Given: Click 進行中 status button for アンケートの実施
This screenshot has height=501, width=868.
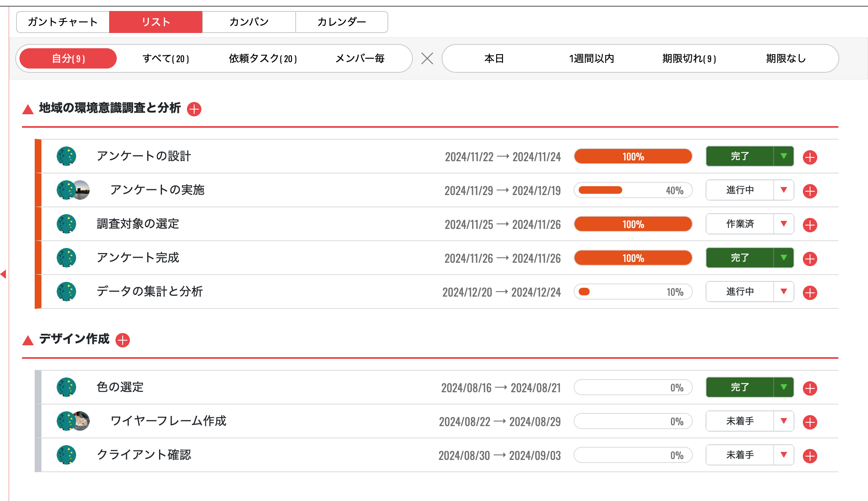Looking at the screenshot, I should point(740,190).
